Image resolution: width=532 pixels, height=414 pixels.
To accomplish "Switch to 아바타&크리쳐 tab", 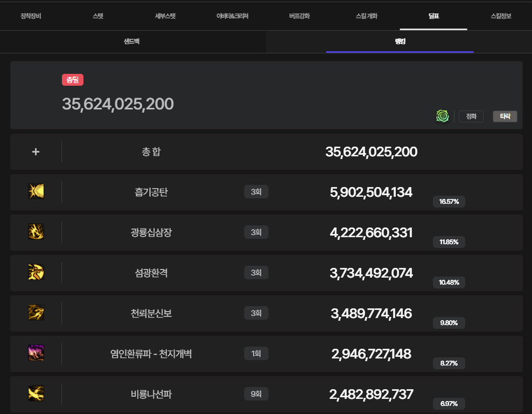I will 232,16.
